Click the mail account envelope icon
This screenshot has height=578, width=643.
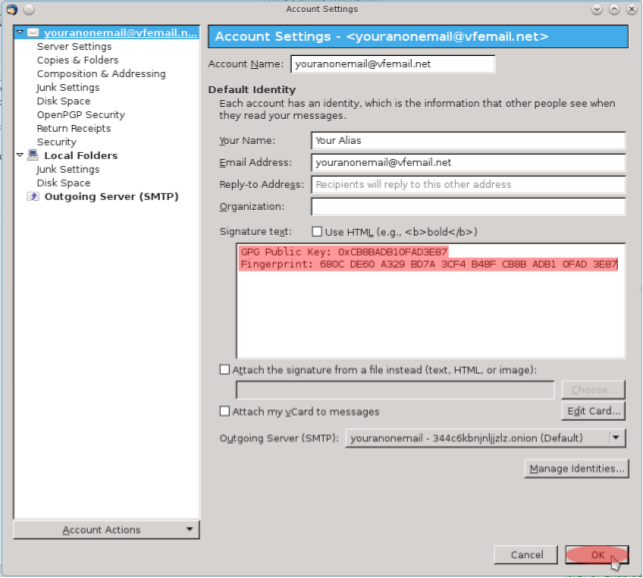click(x=33, y=33)
